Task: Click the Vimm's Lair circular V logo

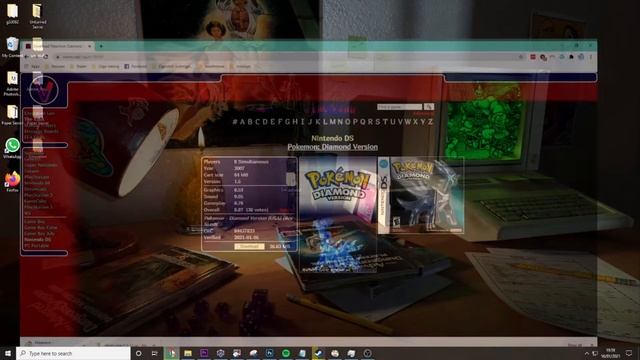Action: tap(44, 90)
